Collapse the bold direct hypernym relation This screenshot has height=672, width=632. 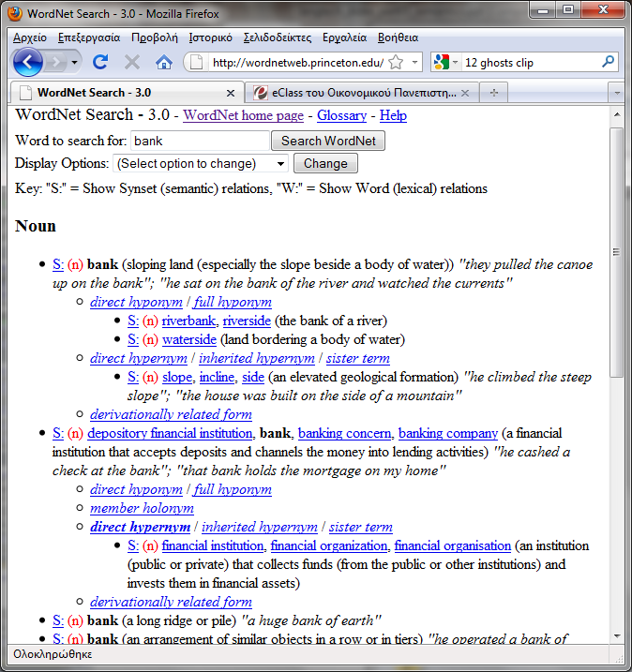140,527
